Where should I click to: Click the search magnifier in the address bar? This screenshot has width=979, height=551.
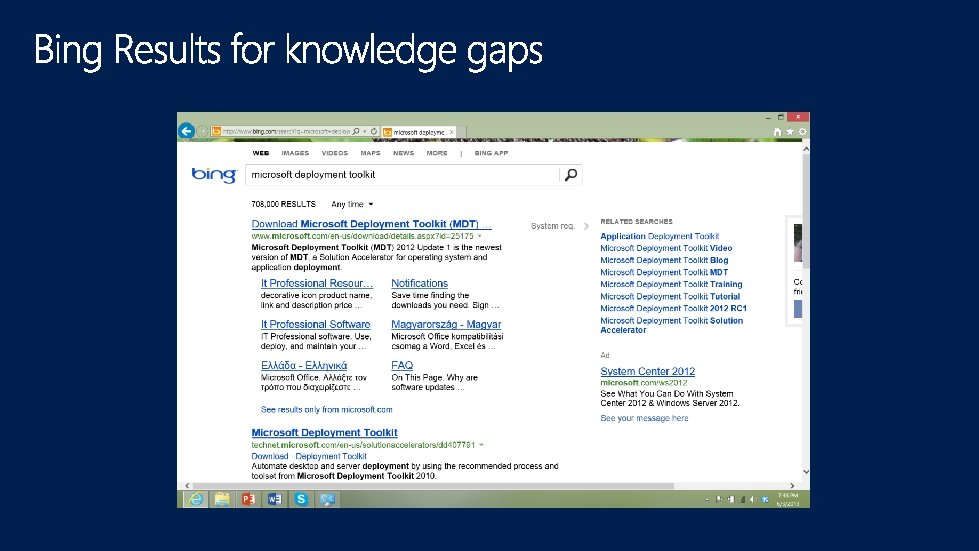pyautogui.click(x=356, y=132)
